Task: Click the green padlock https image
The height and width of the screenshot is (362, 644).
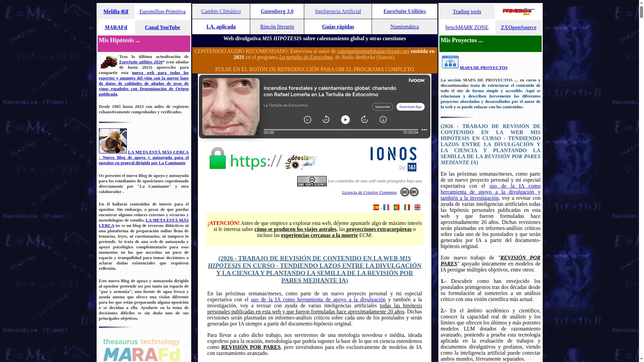Action: 245,159
